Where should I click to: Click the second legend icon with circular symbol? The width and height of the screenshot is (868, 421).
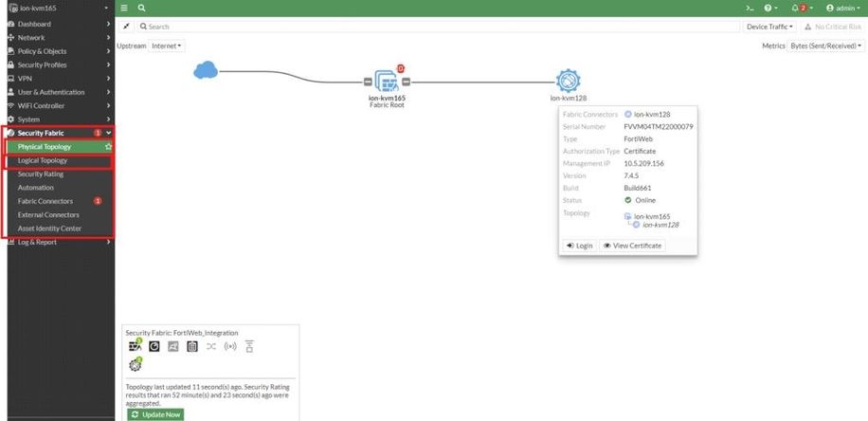(154, 347)
